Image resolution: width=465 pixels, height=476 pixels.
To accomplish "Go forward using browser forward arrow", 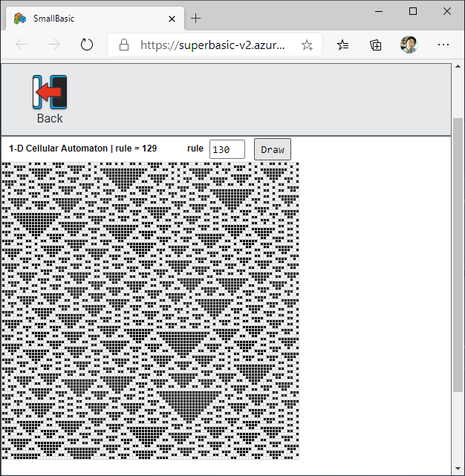I will [54, 45].
